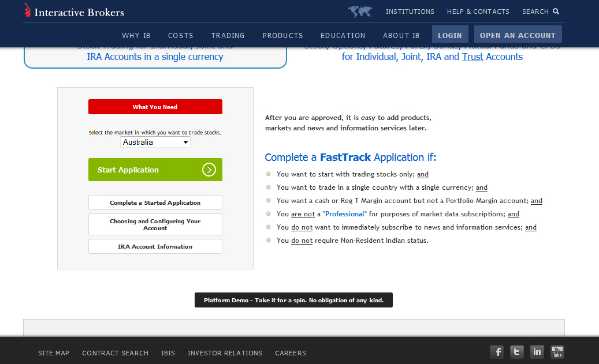
Task: Open INVESTOR RELATIONS footer link
Action: 225,353
